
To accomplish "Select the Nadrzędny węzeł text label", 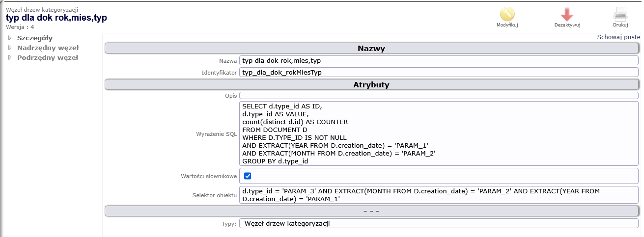I will pos(48,48).
